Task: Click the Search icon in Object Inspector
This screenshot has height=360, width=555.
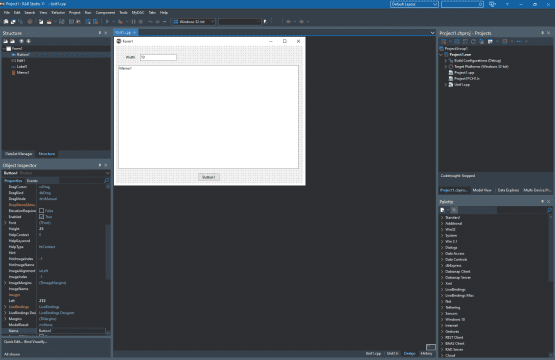Action: point(107,181)
